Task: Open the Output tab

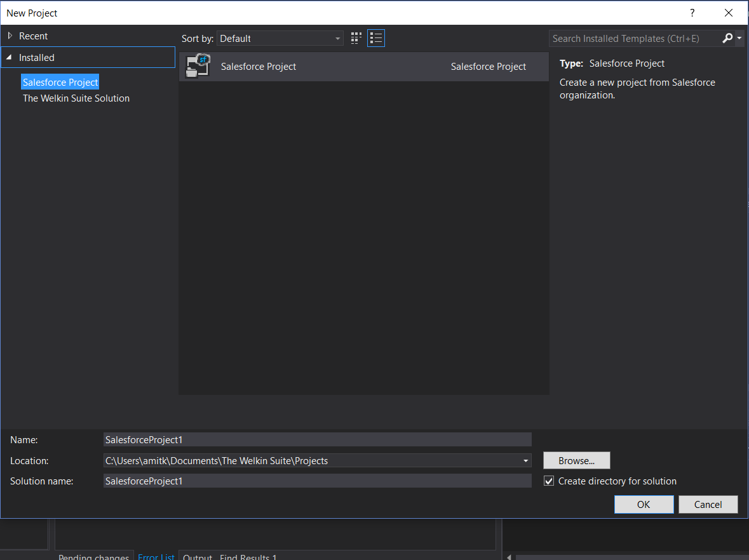Action: tap(198, 557)
